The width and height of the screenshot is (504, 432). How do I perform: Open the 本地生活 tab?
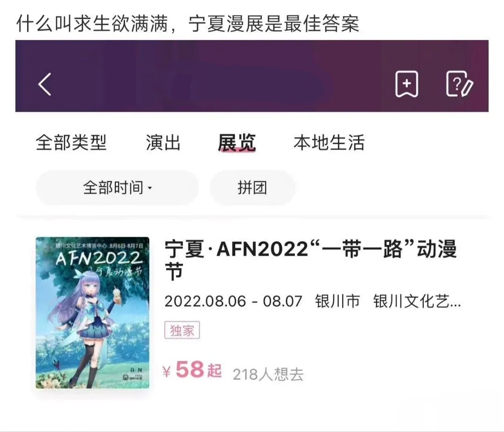tap(329, 142)
